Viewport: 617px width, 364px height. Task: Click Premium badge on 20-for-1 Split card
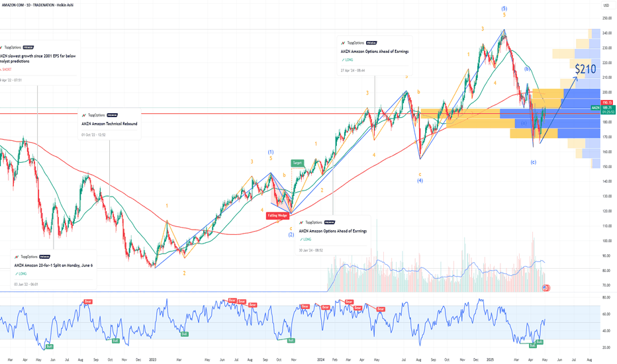45,257
